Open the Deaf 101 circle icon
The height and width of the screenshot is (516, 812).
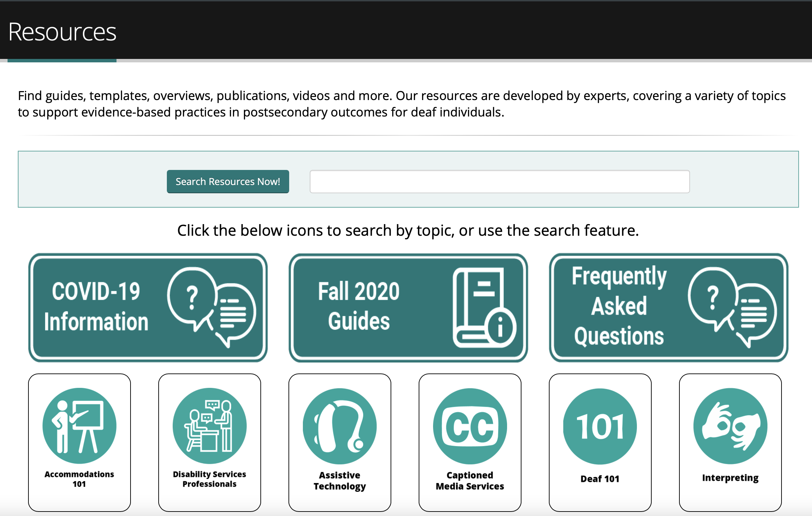tap(600, 426)
